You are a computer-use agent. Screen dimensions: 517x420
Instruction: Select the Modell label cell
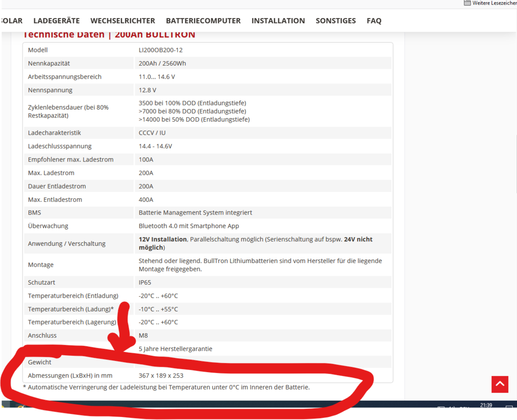pos(38,50)
